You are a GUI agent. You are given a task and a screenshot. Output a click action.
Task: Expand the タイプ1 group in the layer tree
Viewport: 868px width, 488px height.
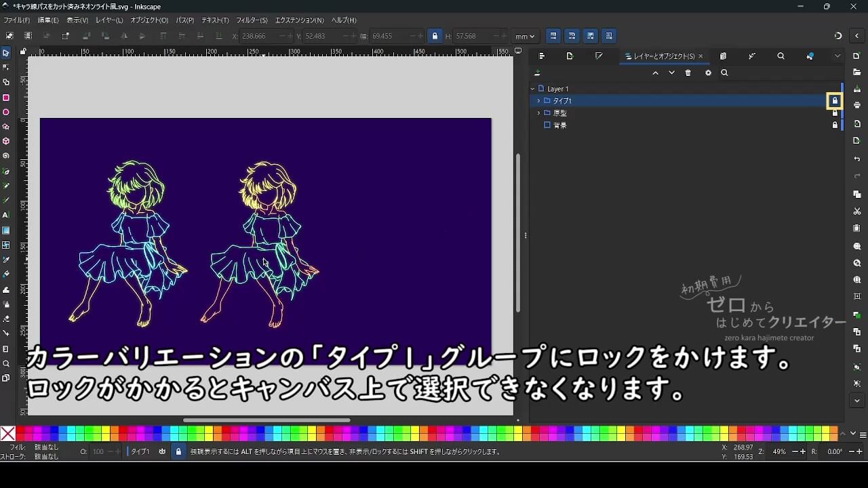pyautogui.click(x=538, y=100)
